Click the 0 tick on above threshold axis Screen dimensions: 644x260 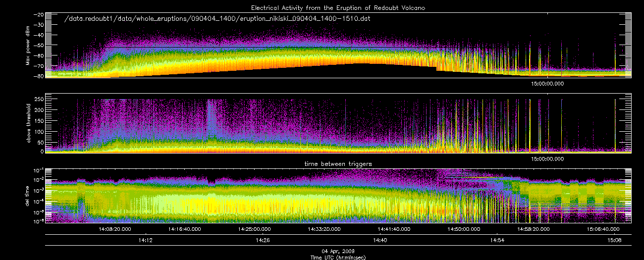coord(41,152)
